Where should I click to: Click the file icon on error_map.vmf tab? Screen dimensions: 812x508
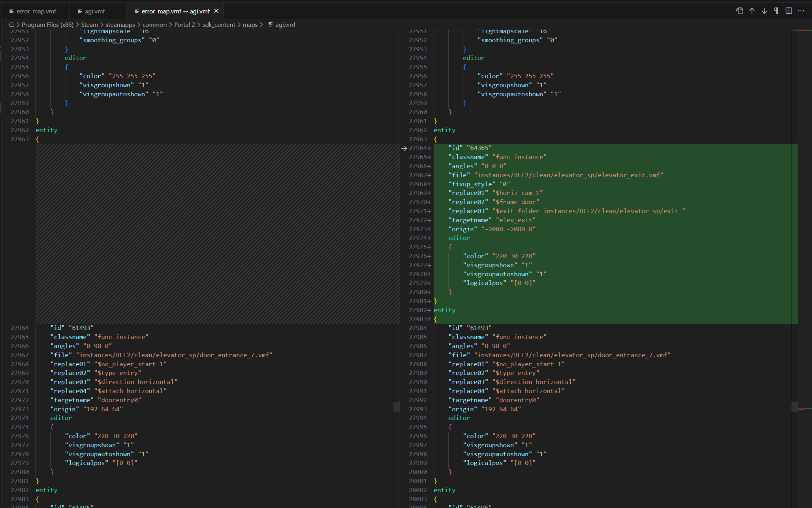tap(12, 11)
